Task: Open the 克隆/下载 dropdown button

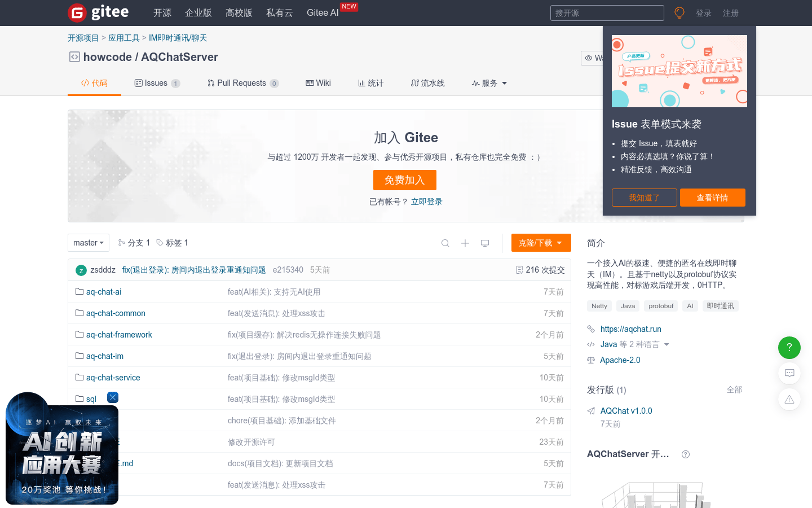Action: pyautogui.click(x=541, y=243)
